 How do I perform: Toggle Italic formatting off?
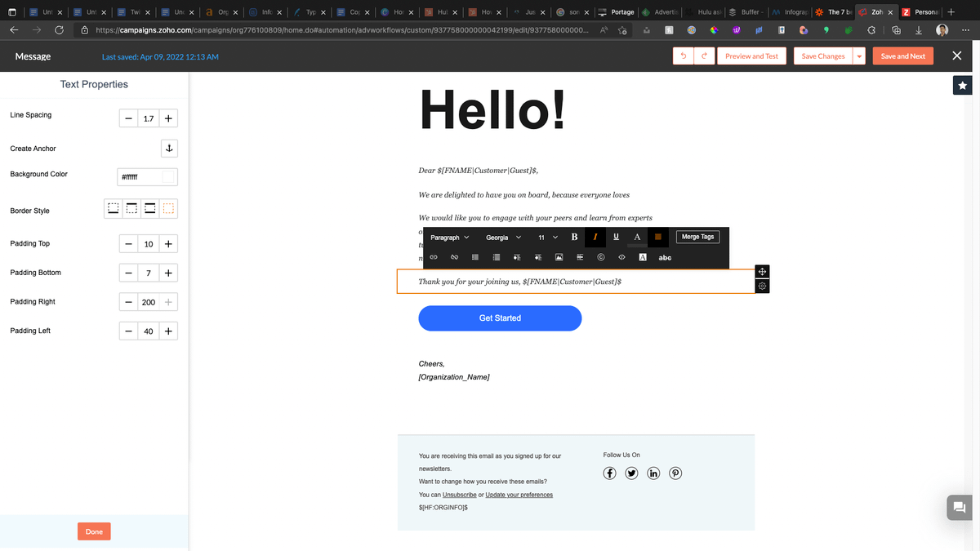pyautogui.click(x=595, y=237)
